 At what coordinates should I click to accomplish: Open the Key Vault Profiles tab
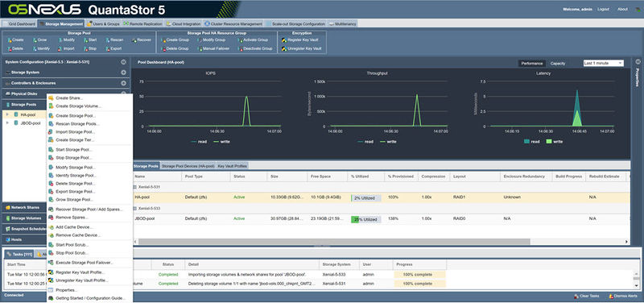click(x=233, y=166)
